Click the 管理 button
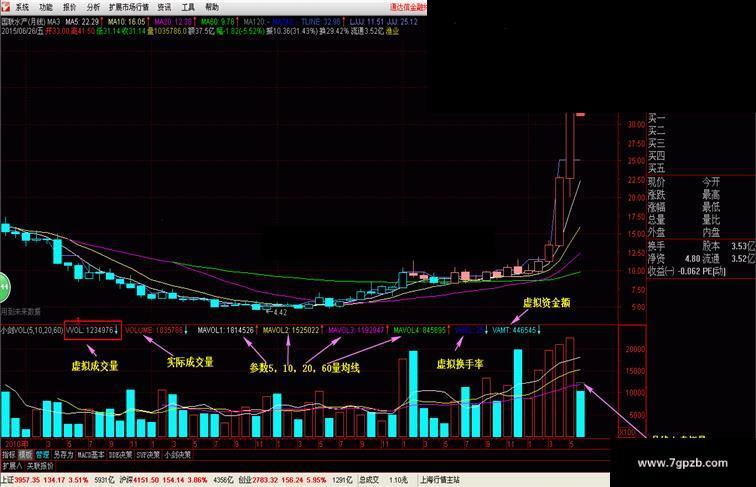The image size is (756, 487). (42, 455)
